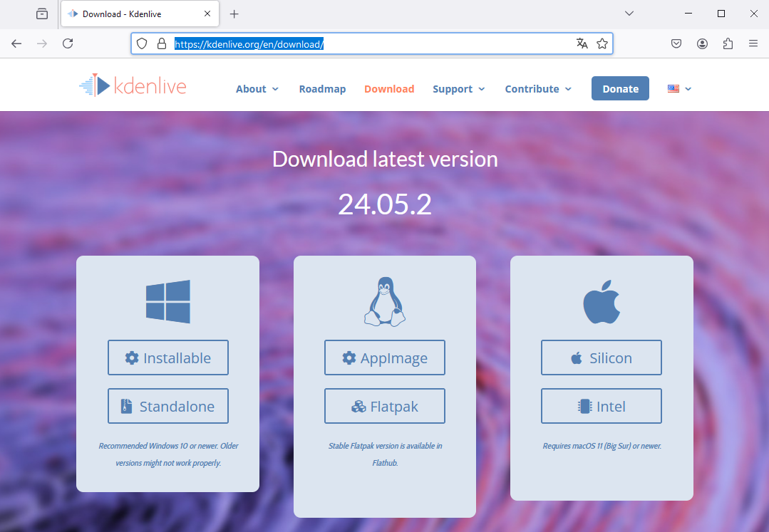Go back to the previous page

[16, 43]
